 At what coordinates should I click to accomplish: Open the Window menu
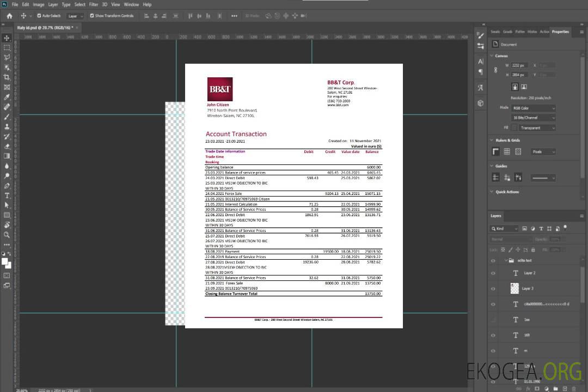[131, 4]
